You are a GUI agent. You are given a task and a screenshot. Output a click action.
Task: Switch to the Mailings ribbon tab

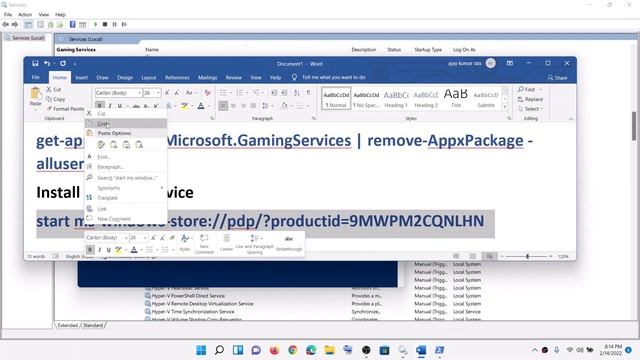(207, 78)
